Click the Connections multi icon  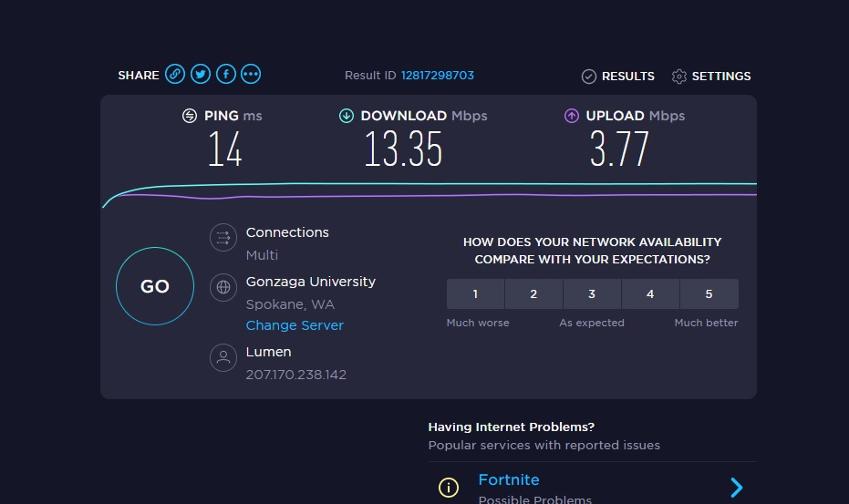click(x=223, y=239)
